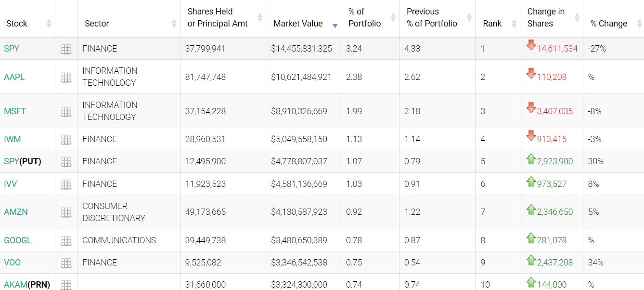Click the grid icon beside AAPL
Viewport: 644px width, 290px height.
(66, 77)
